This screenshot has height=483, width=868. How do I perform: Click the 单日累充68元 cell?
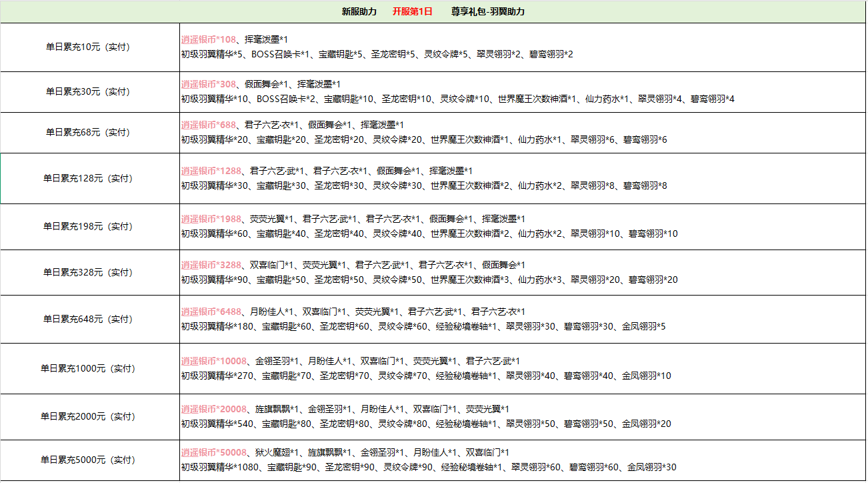point(88,133)
